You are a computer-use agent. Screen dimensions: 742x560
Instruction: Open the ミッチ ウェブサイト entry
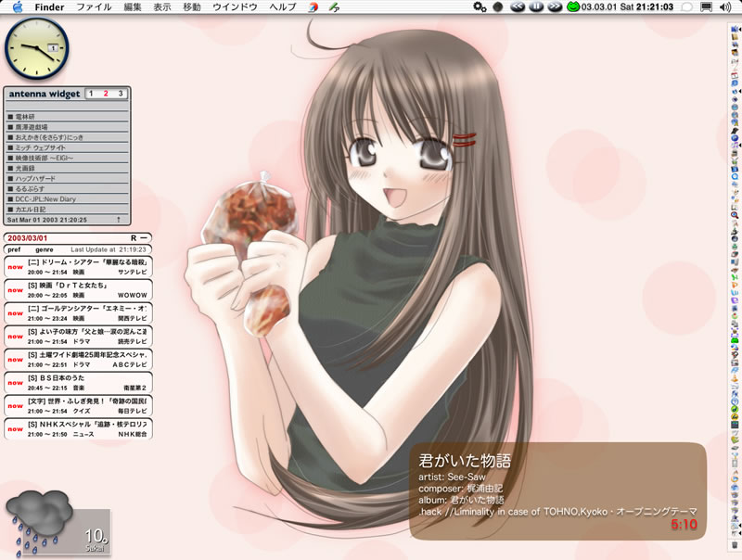click(x=68, y=147)
